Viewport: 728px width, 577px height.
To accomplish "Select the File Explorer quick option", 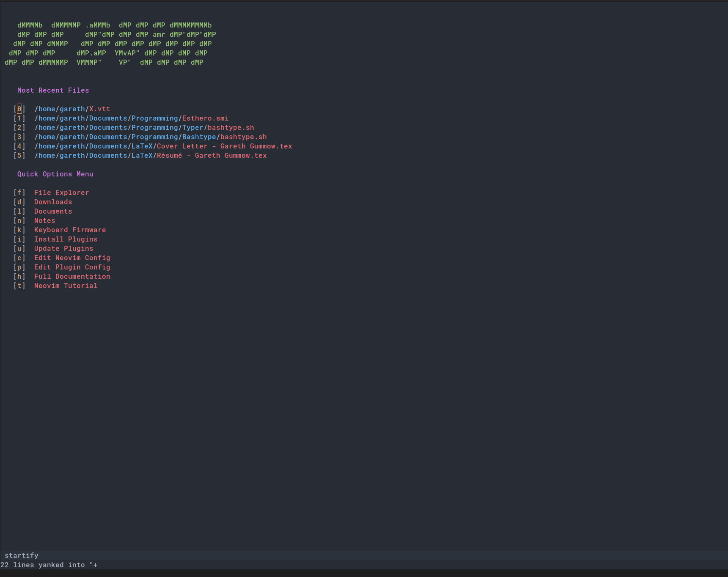I will (x=62, y=192).
